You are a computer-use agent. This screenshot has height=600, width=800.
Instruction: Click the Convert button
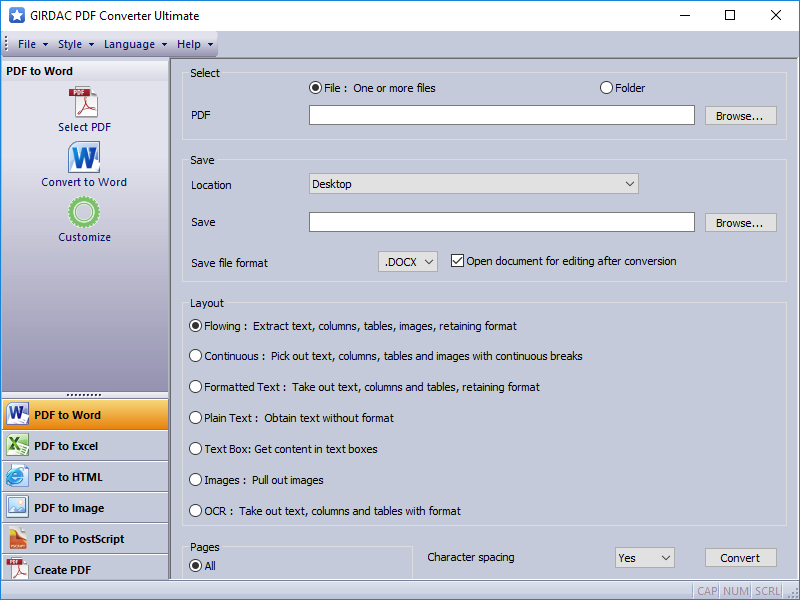[x=741, y=558]
